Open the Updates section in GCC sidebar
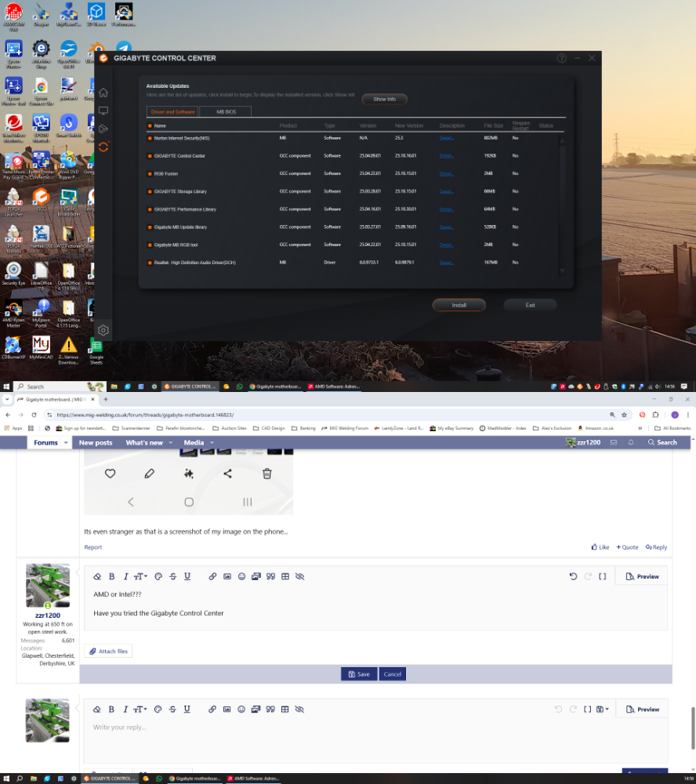The height and width of the screenshot is (784, 696). pyautogui.click(x=103, y=147)
